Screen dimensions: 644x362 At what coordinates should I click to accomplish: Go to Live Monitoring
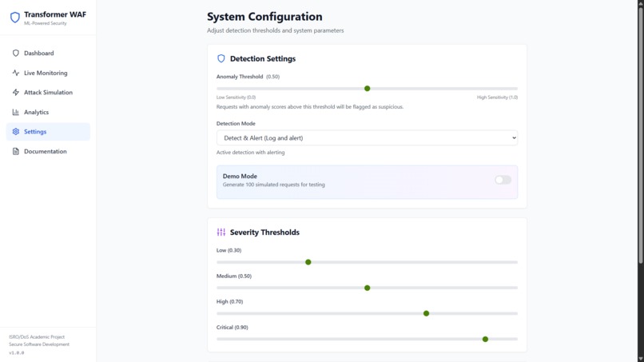click(x=48, y=73)
